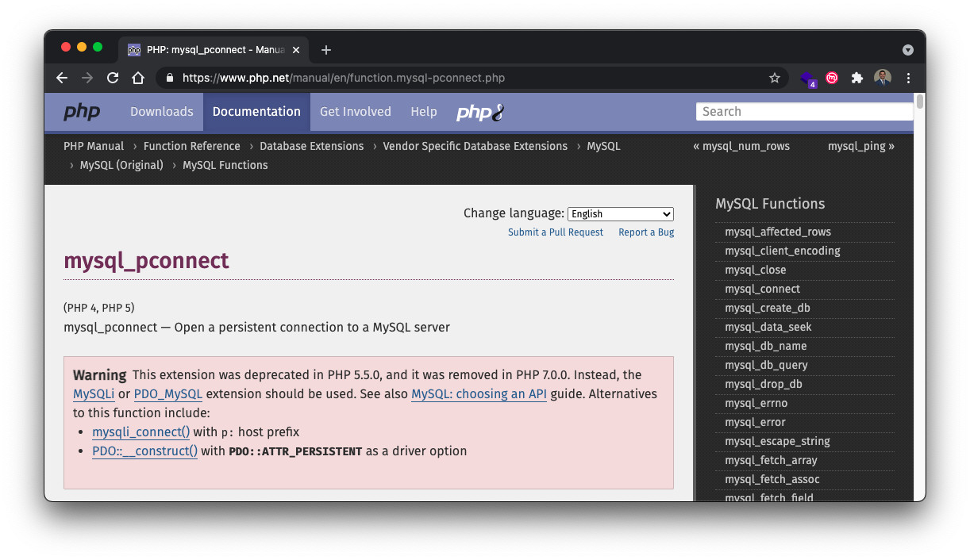970x560 pixels.
Task: Click the browser back arrow
Action: [x=62, y=78]
